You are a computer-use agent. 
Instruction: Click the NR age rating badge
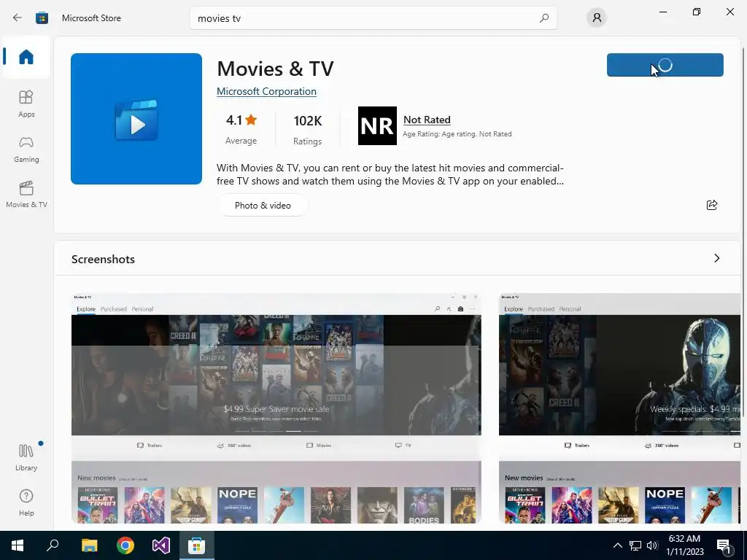click(377, 125)
